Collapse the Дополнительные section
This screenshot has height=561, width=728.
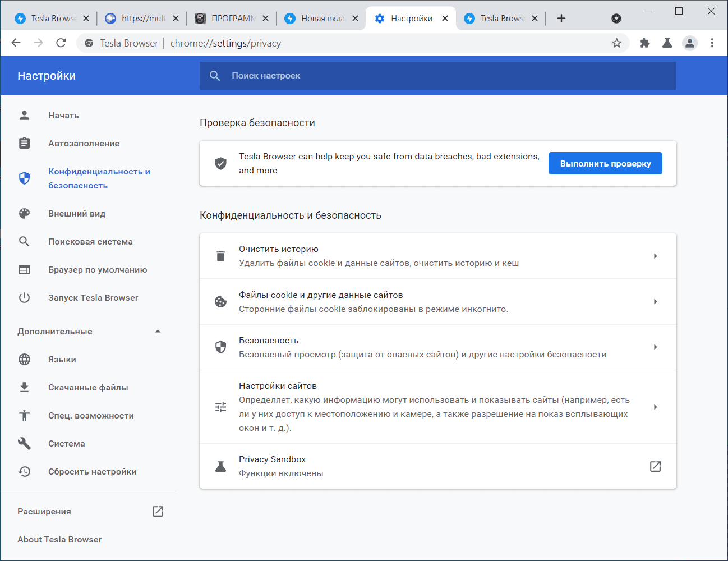pyautogui.click(x=158, y=332)
